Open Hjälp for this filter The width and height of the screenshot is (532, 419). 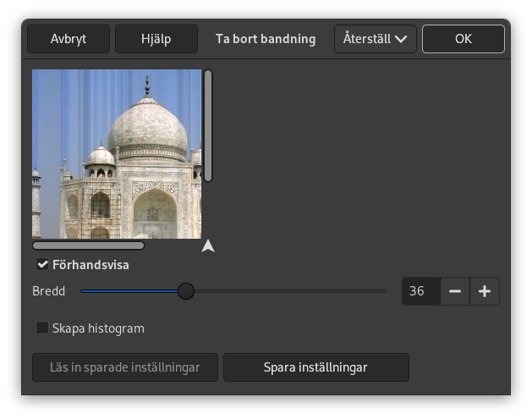[x=156, y=39]
